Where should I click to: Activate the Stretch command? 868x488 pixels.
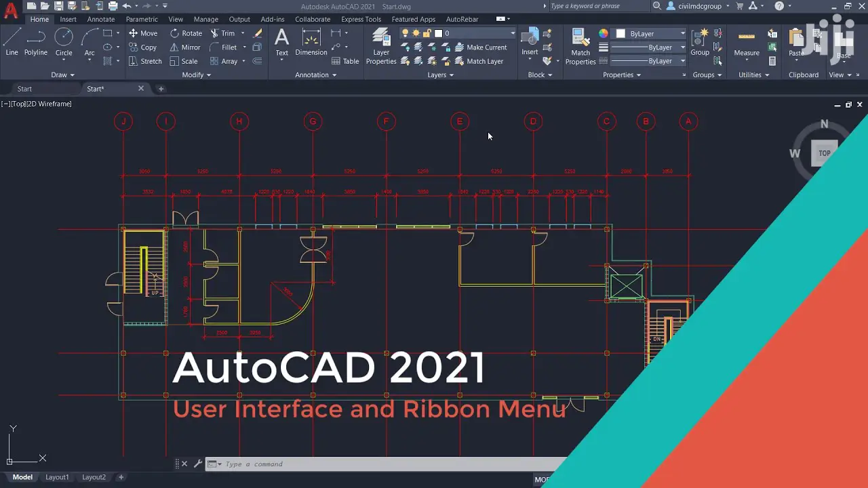point(145,61)
